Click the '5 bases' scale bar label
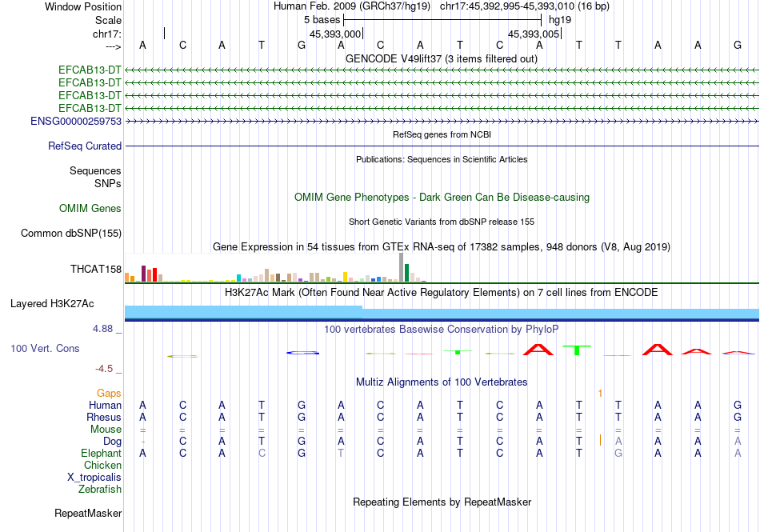 tap(322, 20)
